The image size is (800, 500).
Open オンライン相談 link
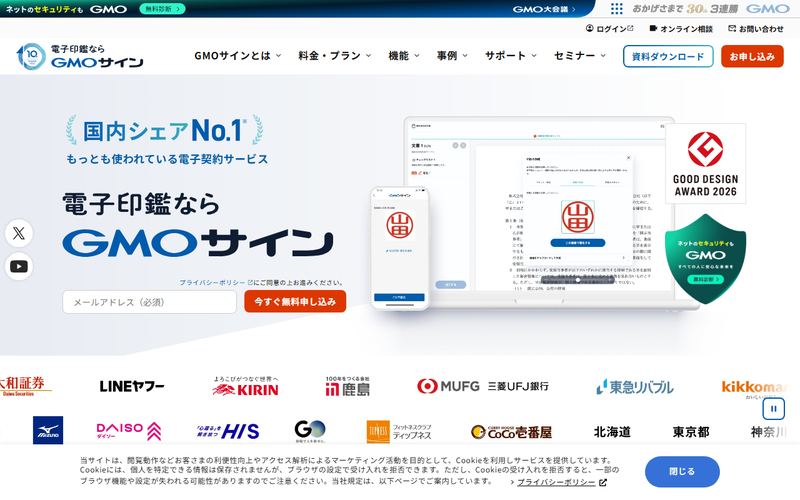coord(681,29)
